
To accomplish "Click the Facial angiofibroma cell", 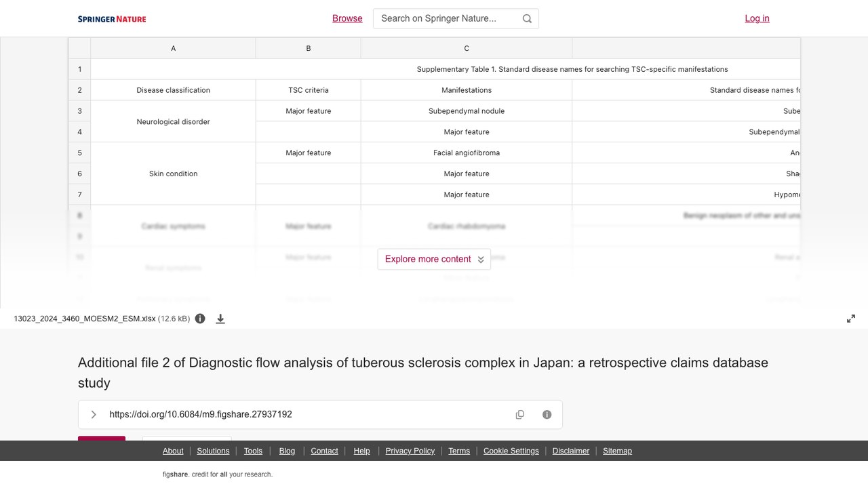I will 467,152.
